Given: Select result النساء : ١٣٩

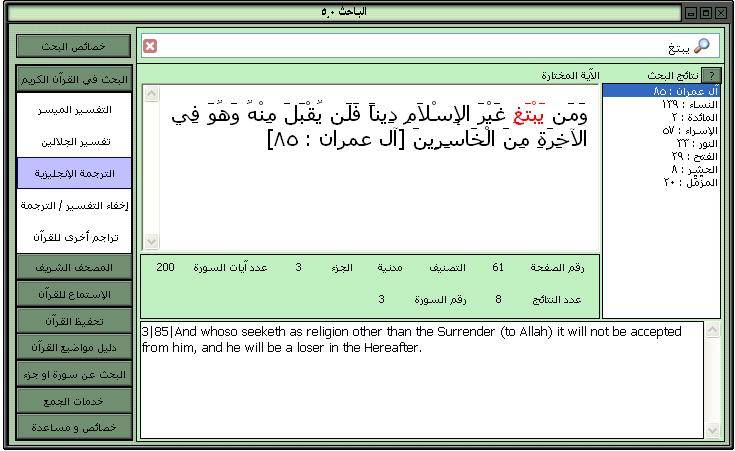Looking at the screenshot, I should (661, 104).
